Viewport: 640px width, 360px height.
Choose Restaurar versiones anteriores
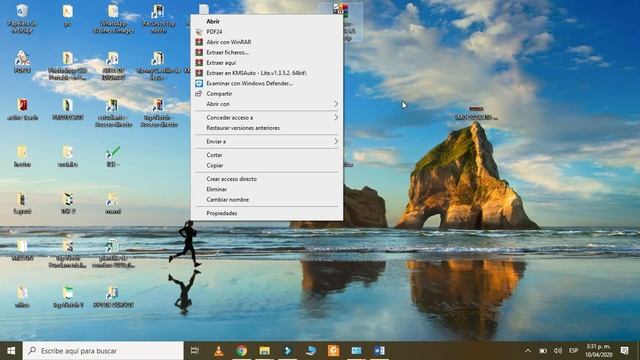pos(267,128)
